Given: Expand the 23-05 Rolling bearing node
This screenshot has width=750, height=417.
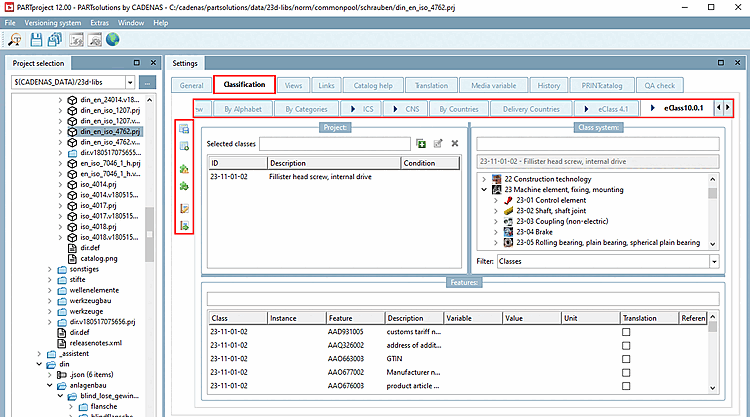Looking at the screenshot, I should tap(496, 242).
